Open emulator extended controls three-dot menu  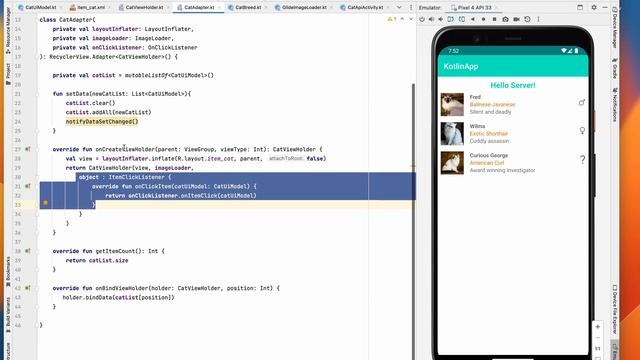tap(538, 19)
